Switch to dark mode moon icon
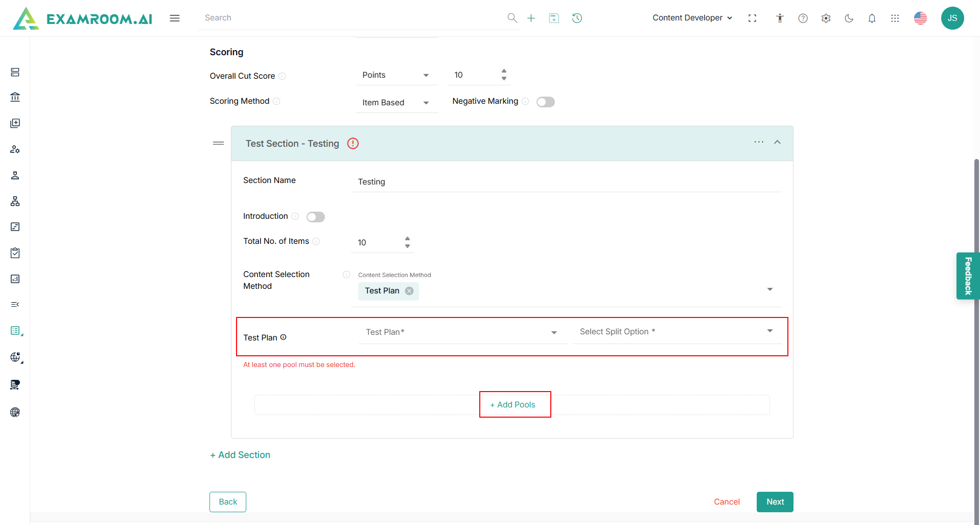This screenshot has width=980, height=525. point(849,18)
